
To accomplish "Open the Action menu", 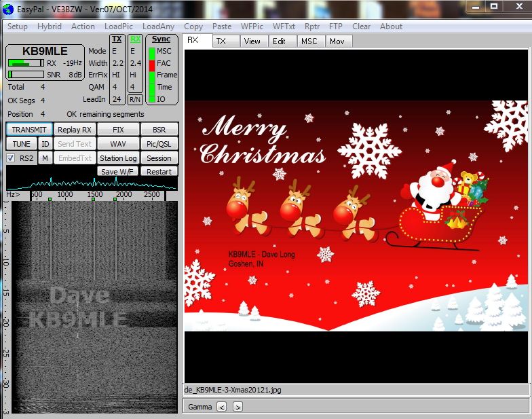I will tap(83, 26).
